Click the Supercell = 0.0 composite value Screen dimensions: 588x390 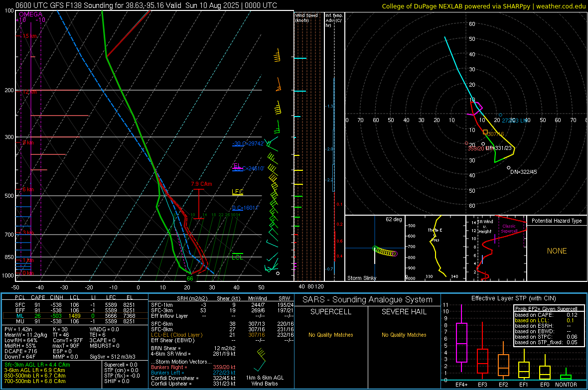click(x=121, y=365)
